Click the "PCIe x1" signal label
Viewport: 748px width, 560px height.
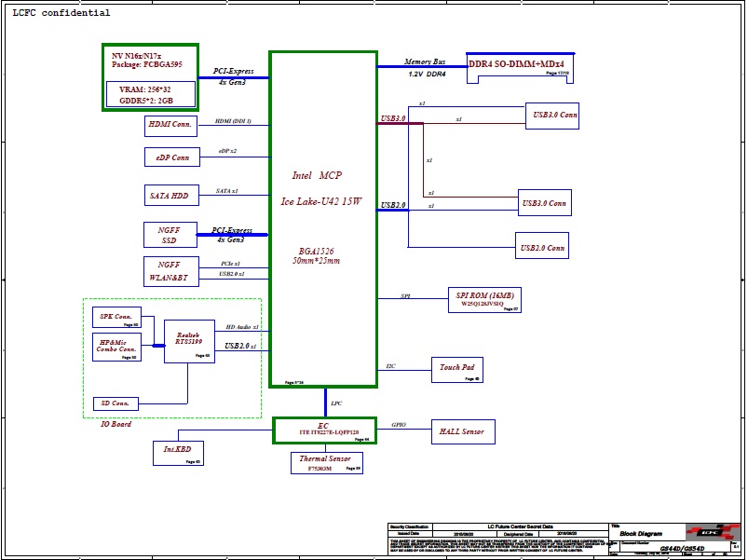click(230, 264)
